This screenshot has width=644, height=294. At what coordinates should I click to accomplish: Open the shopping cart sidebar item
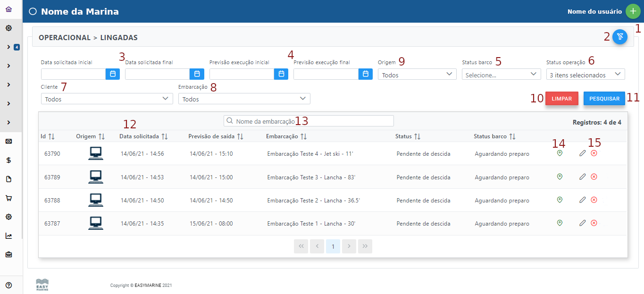(8, 198)
